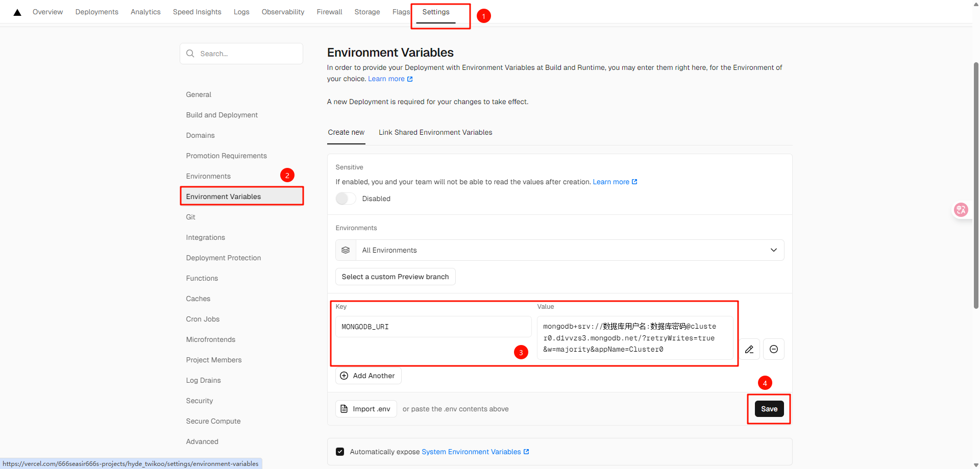Focus the settings Search field

tap(241, 54)
